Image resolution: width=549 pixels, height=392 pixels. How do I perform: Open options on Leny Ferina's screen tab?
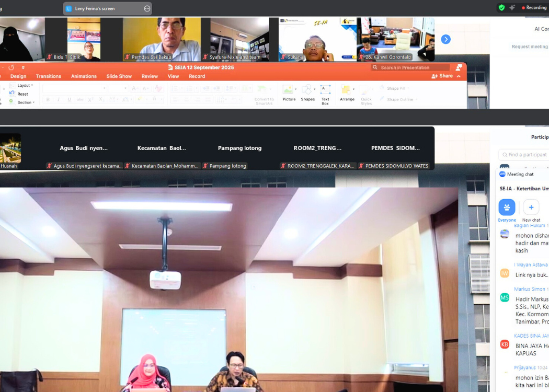[x=147, y=8]
